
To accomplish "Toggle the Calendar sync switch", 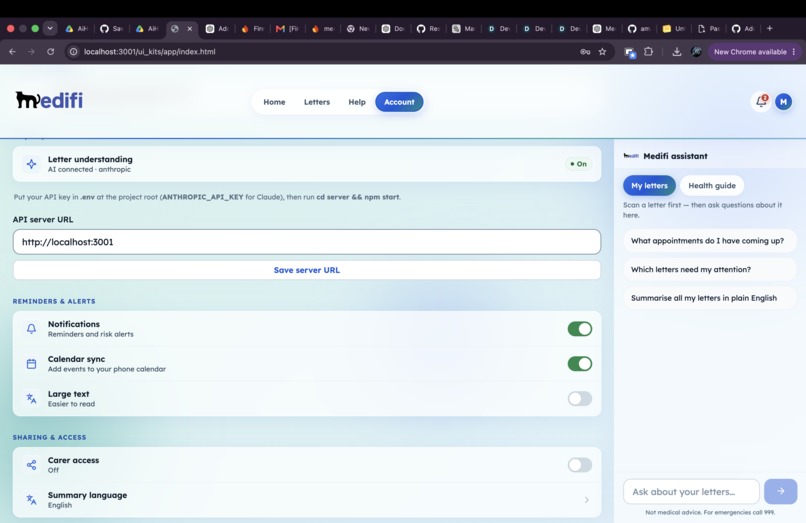I will pos(580,364).
